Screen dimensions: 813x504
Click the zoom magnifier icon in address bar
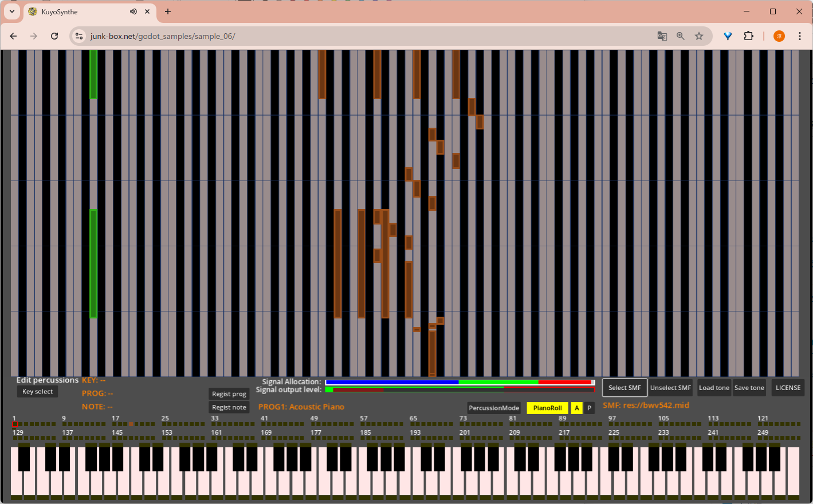680,36
